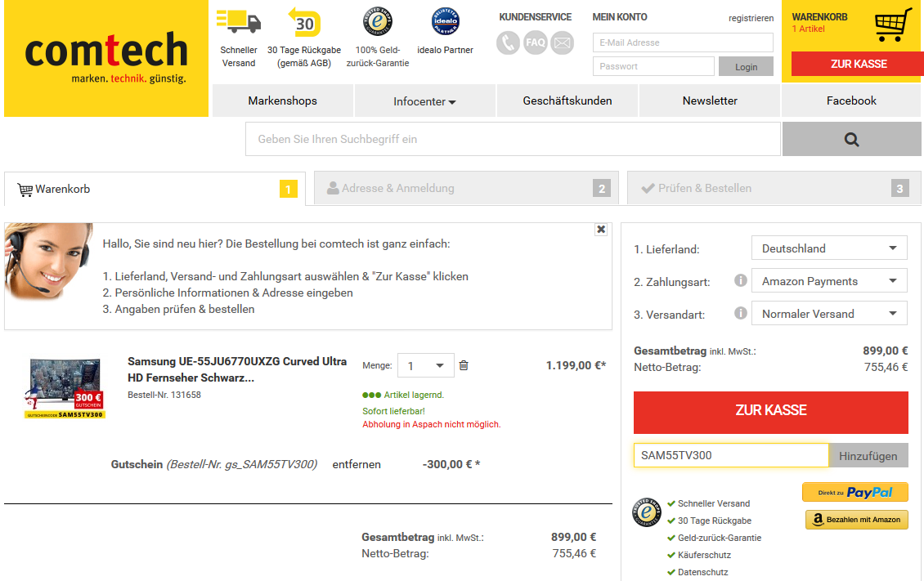This screenshot has width=924, height=581.
Task: Click the -300,00 € * voucher amount
Action: click(451, 464)
